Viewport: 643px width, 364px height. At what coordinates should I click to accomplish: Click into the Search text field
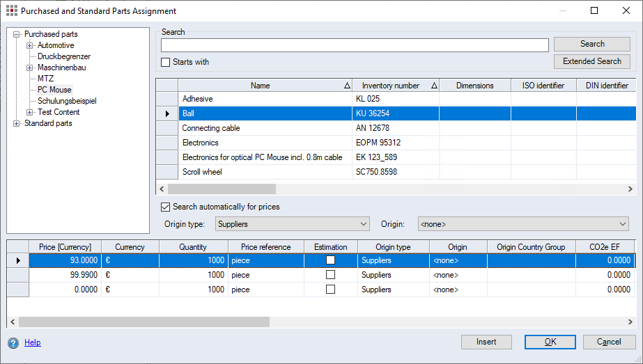pos(355,45)
